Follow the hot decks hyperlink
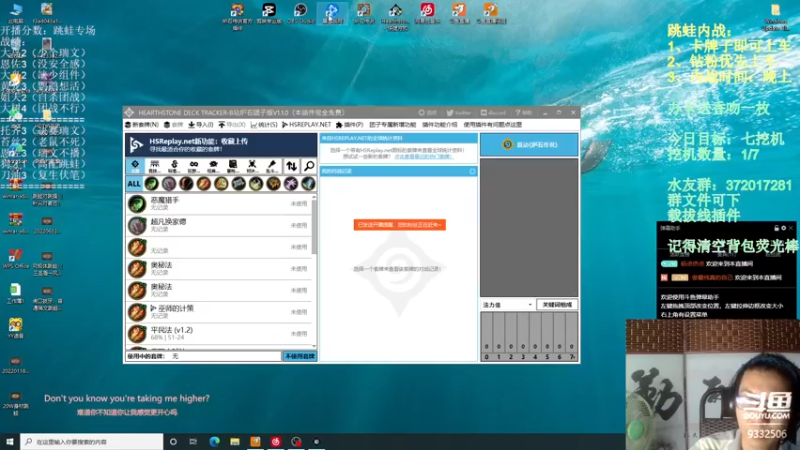The image size is (800, 450). click(x=423, y=157)
